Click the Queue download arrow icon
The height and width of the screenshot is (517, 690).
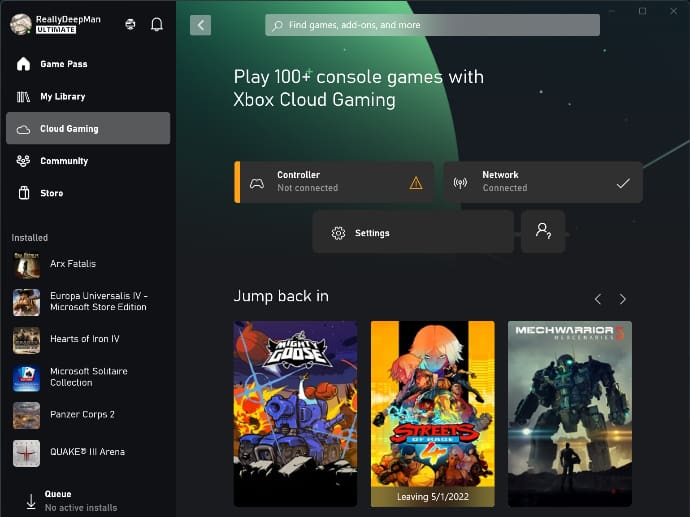pyautogui.click(x=31, y=502)
